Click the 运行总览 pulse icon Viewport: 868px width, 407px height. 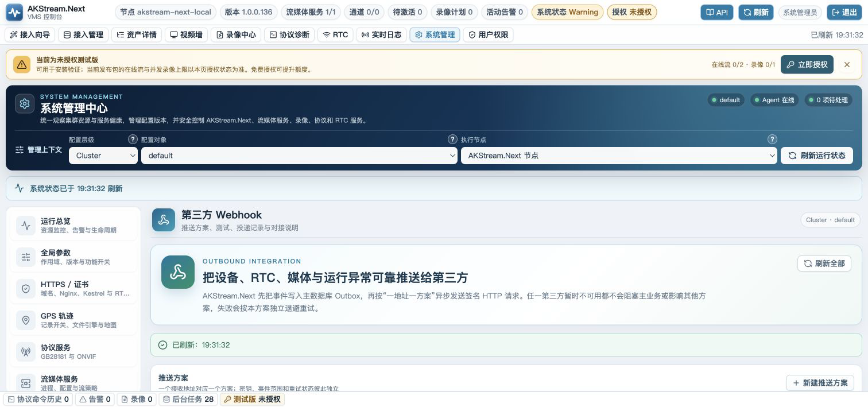(x=26, y=226)
